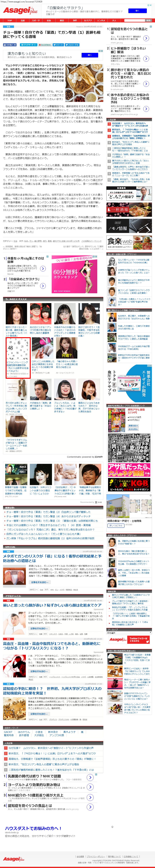Click the Facebook いいね! button

pos(10,45)
